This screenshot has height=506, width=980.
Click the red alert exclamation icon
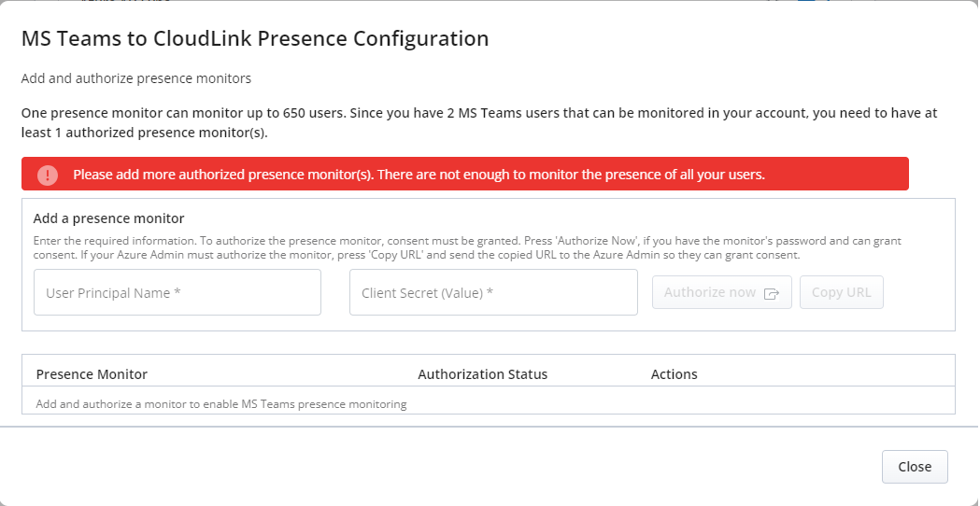click(48, 175)
